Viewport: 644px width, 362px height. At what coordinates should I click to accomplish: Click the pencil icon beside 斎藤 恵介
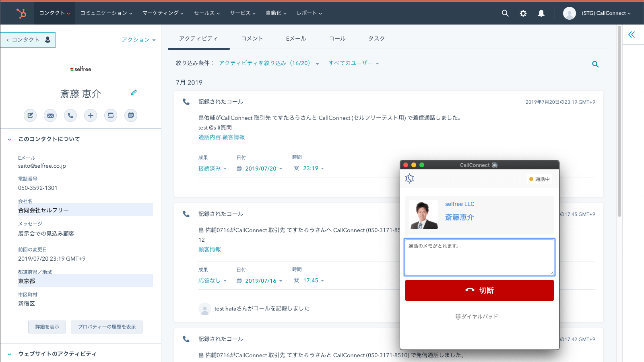click(134, 93)
